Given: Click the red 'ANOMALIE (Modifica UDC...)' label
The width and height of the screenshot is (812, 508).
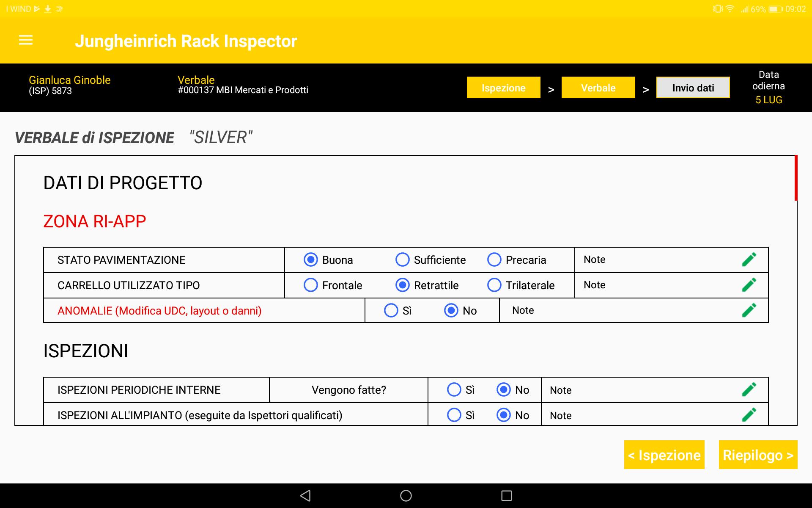Looking at the screenshot, I should [159, 311].
